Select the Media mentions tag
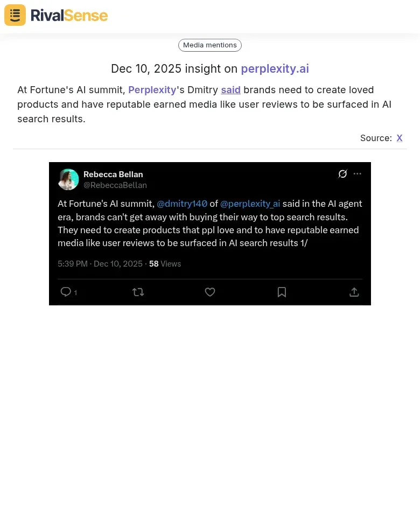The image size is (420, 517). (x=210, y=45)
